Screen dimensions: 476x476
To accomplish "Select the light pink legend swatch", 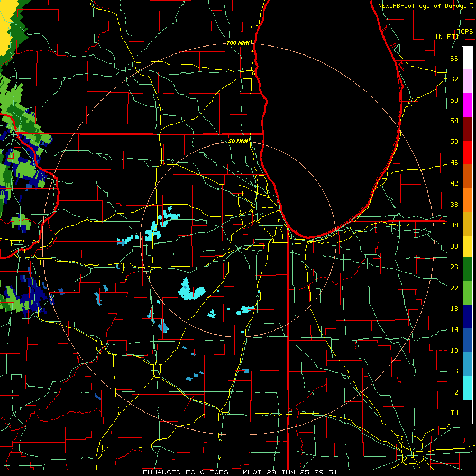I will [x=467, y=81].
